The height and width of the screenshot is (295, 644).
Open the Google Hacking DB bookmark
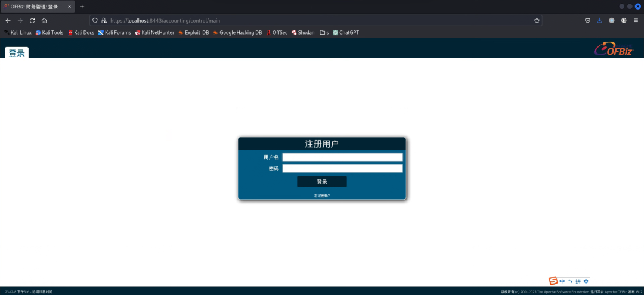tap(237, 32)
